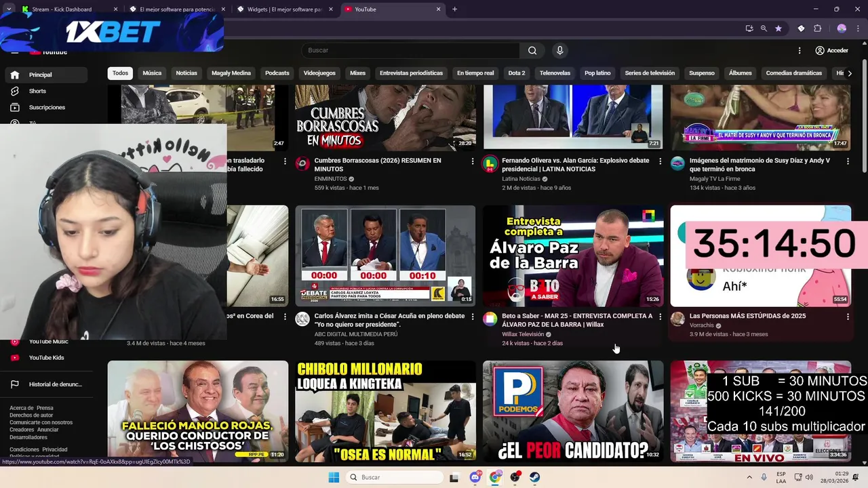The image size is (868, 488).
Task: Open Steam from the taskbar
Action: pyautogui.click(x=535, y=477)
